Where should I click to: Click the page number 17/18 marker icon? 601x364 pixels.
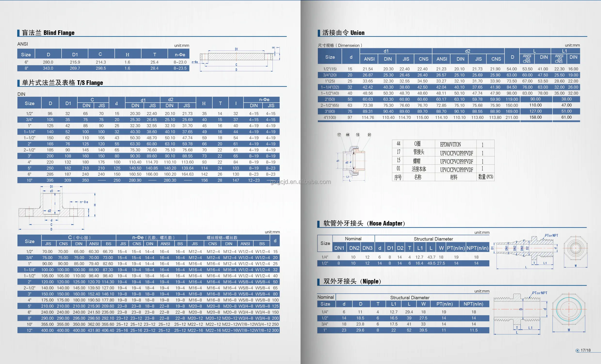coord(577,350)
